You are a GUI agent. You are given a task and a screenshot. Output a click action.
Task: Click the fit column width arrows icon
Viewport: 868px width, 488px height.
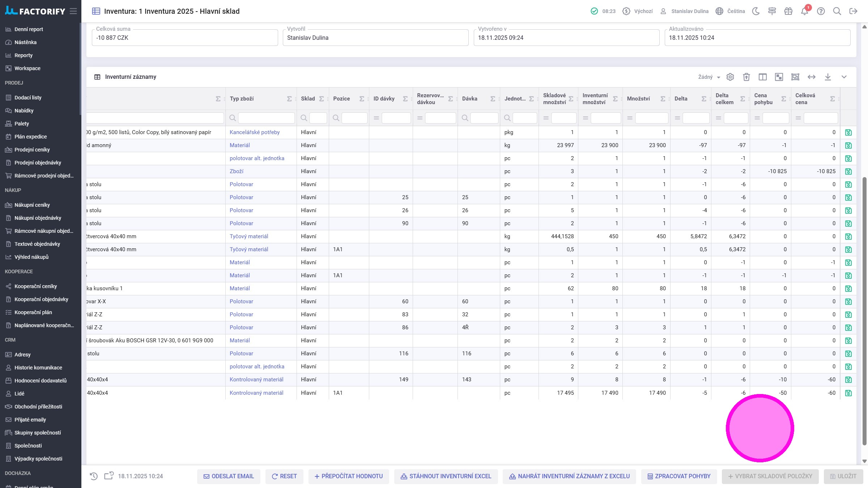coord(812,77)
